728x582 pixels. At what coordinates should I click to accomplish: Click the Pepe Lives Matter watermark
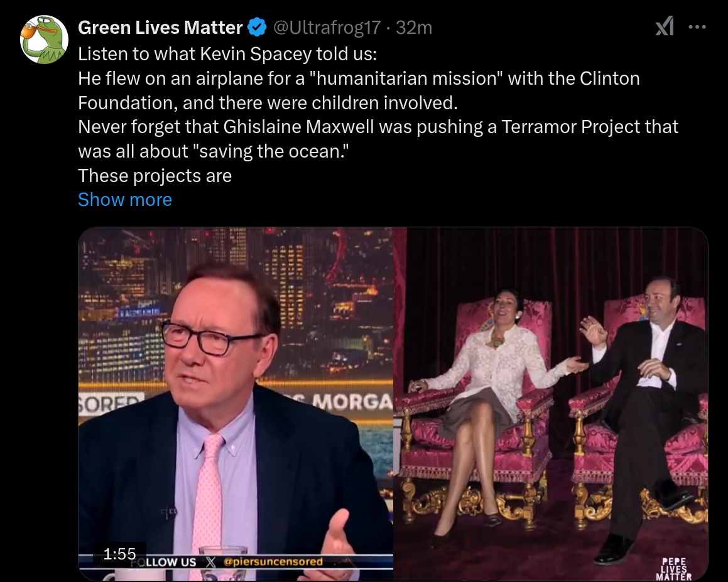pyautogui.click(x=674, y=569)
